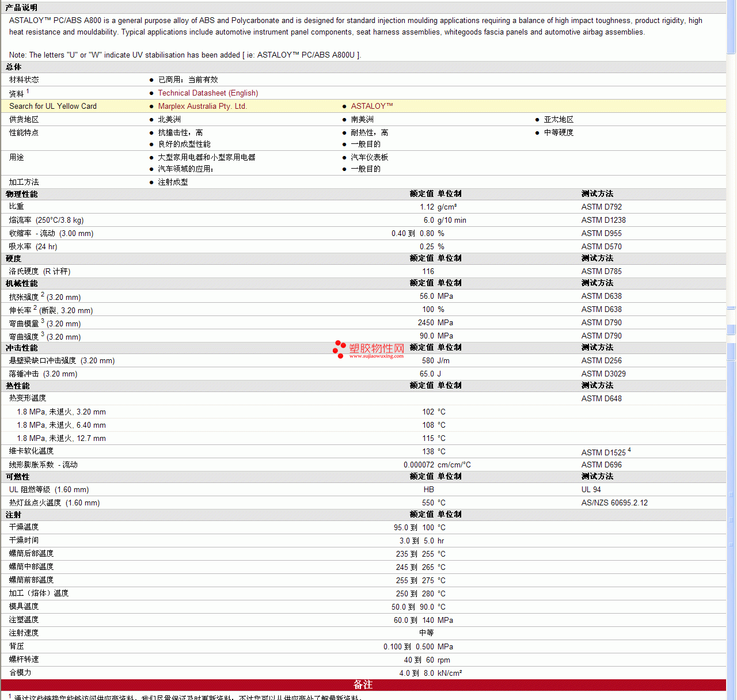This screenshot has width=737, height=700.
Task: Click the HB flammability rating value
Action: 429,489
